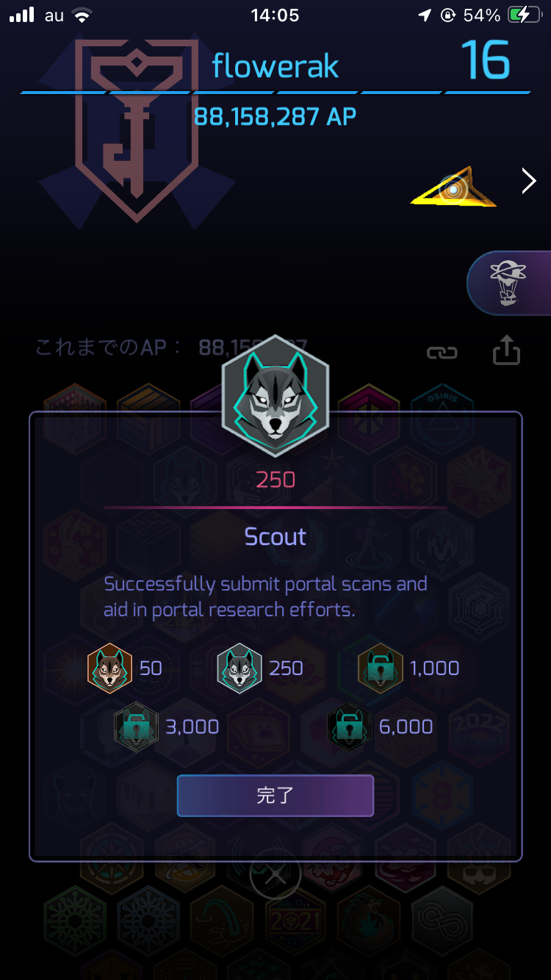Image resolution: width=551 pixels, height=980 pixels.
Task: Copy profile link with chain icon
Action: point(442,353)
